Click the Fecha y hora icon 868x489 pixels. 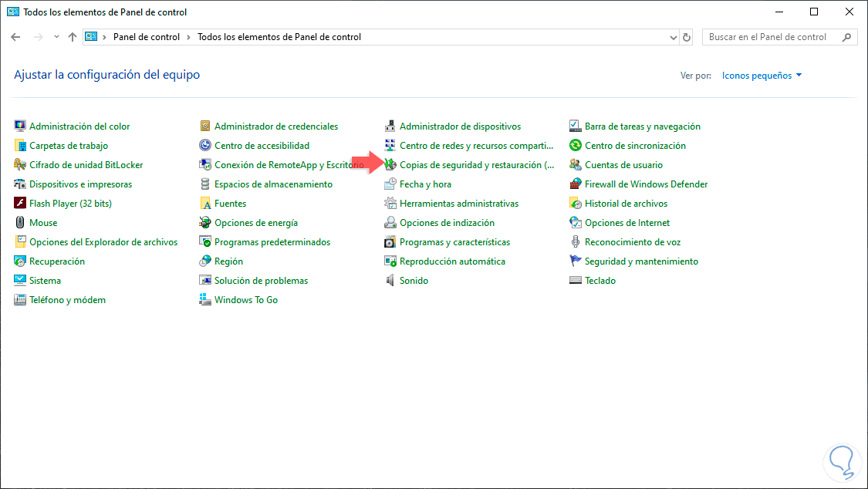pyautogui.click(x=390, y=184)
